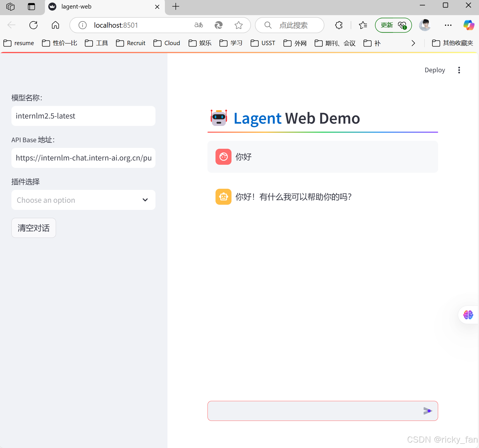Click assistant reply 你好！有什么我可以帮助你的吗？

(x=294, y=197)
